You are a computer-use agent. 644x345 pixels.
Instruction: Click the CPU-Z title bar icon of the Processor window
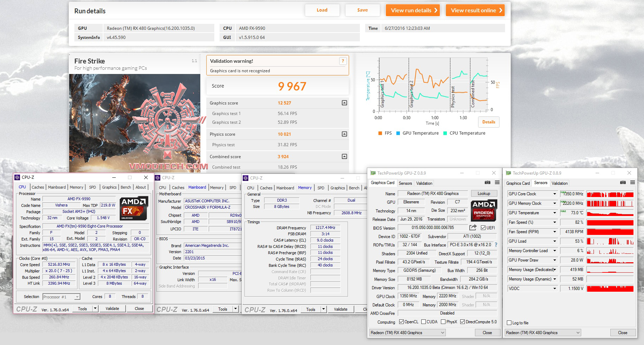18,177
